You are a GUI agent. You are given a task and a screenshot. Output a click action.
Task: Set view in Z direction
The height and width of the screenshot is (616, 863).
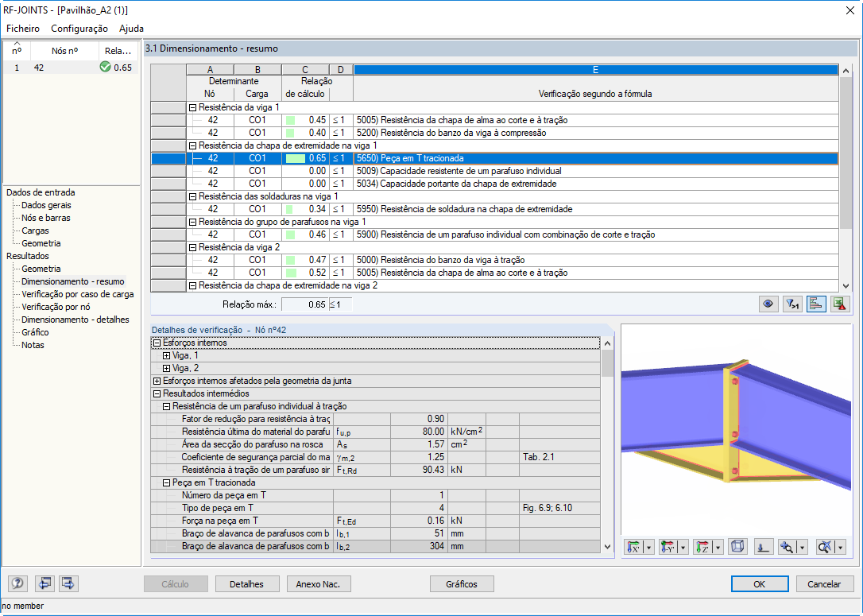pyautogui.click(x=702, y=547)
